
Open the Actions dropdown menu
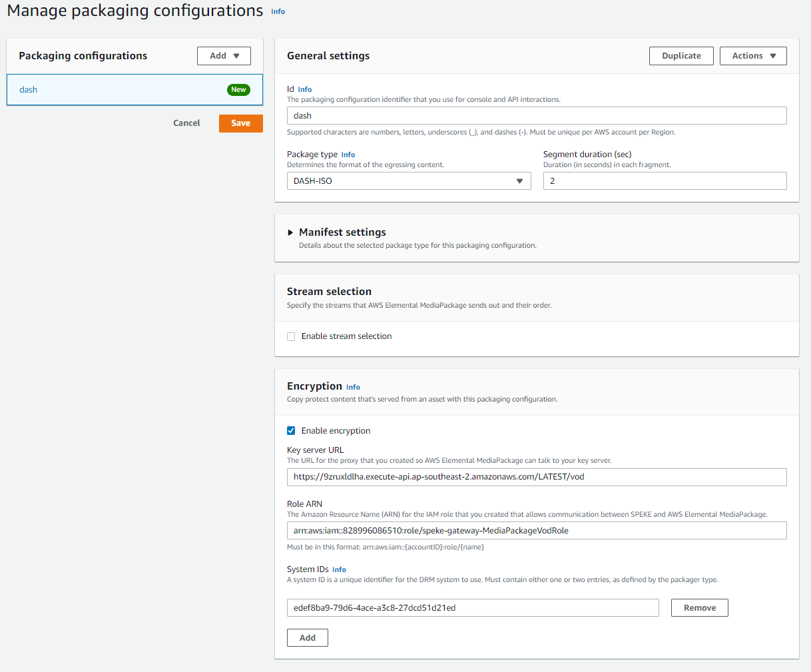(x=753, y=56)
